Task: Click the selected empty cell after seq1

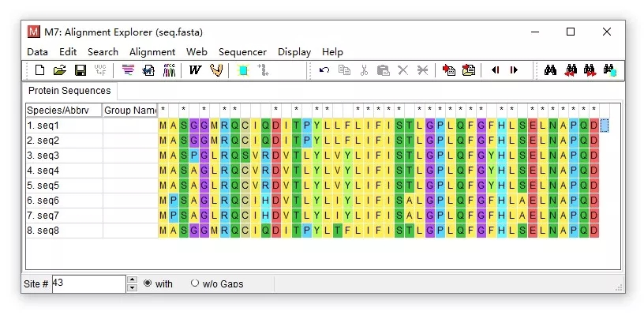Action: pos(605,126)
